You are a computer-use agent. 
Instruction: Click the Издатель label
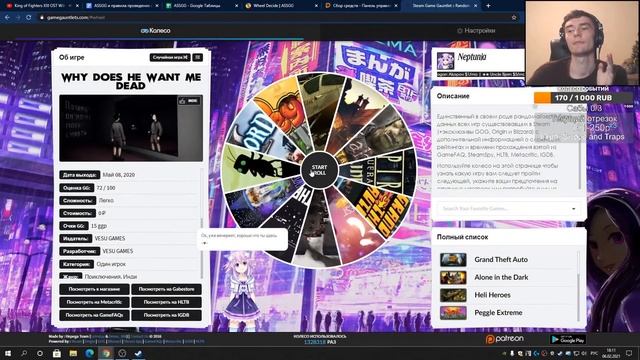pos(76,238)
